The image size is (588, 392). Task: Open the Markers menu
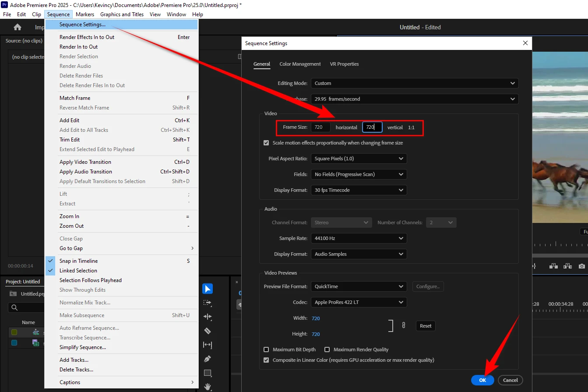[x=85, y=14]
